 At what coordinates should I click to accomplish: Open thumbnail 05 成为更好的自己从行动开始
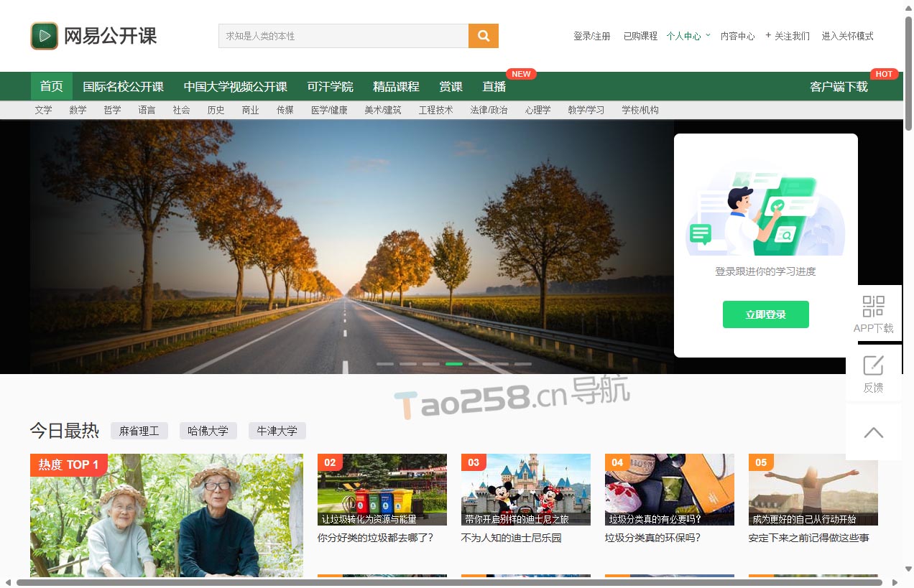pos(813,490)
